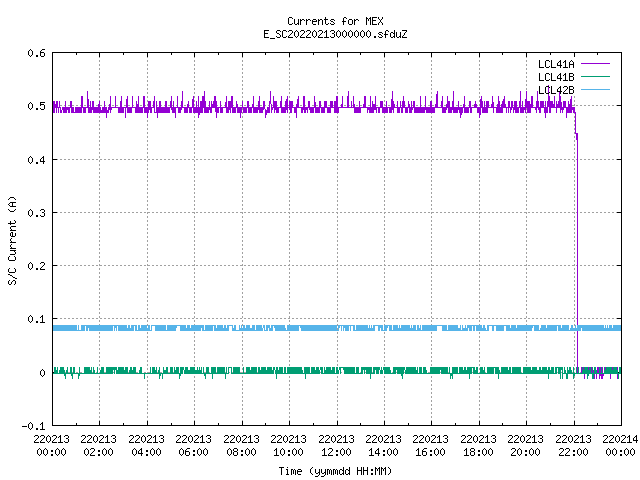Click the x-axis tick 220213 00:00
Image resolution: width=640 pixels, height=480 pixels.
[x=51, y=446]
